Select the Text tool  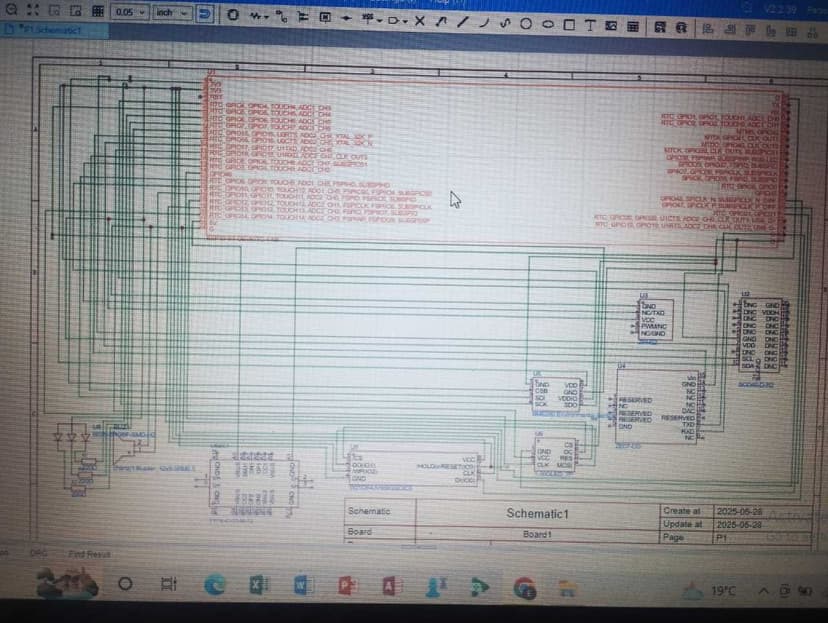(x=590, y=23)
